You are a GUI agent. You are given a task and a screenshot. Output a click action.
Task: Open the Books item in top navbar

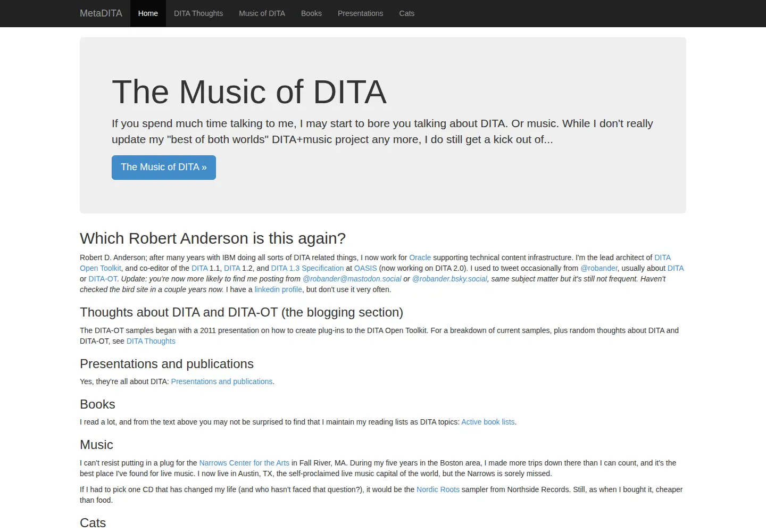pos(311,13)
